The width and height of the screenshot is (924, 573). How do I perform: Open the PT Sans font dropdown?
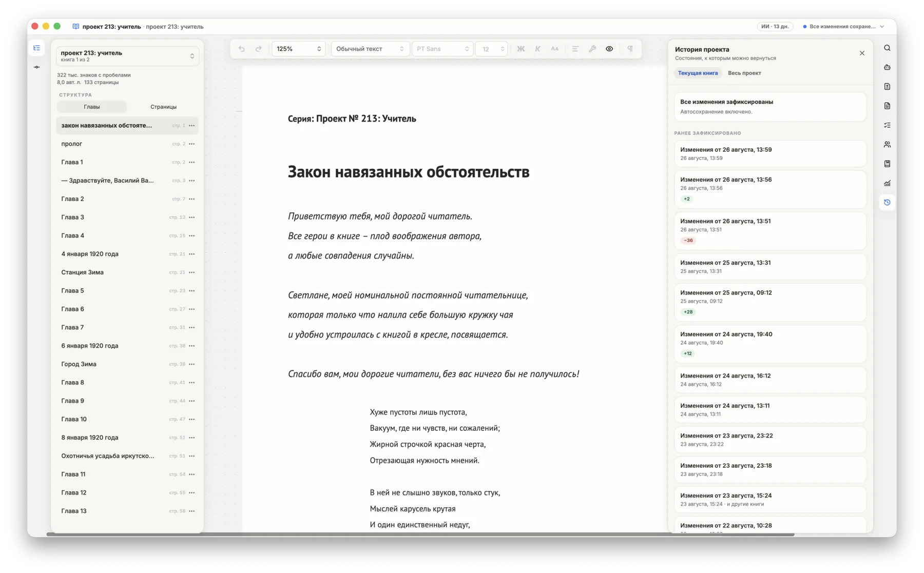point(443,49)
